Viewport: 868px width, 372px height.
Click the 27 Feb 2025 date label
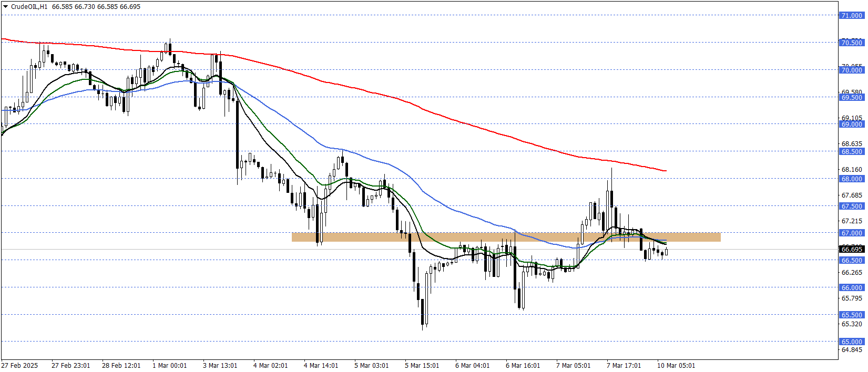[x=19, y=365]
